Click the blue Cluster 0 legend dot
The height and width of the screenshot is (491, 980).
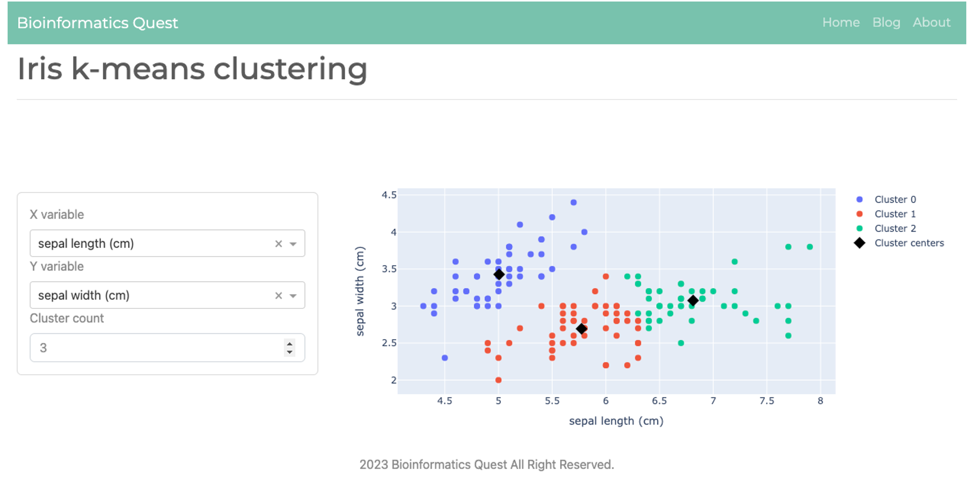pos(859,200)
